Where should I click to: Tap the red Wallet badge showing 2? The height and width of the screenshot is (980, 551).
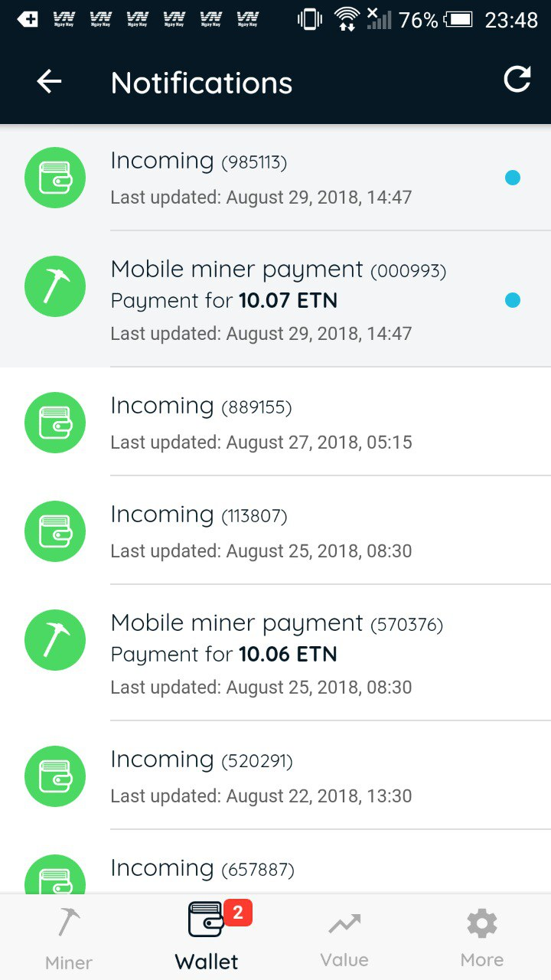coord(237,912)
